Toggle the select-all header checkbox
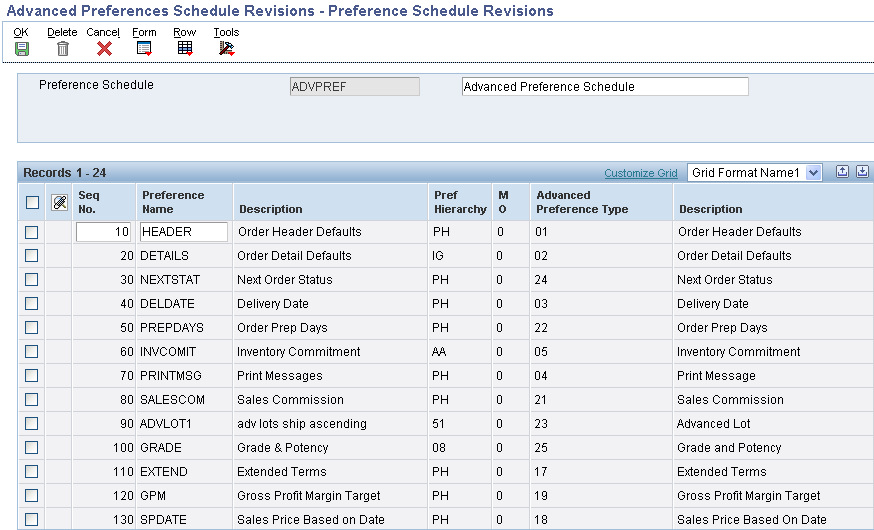The height and width of the screenshot is (530, 874). [x=32, y=202]
